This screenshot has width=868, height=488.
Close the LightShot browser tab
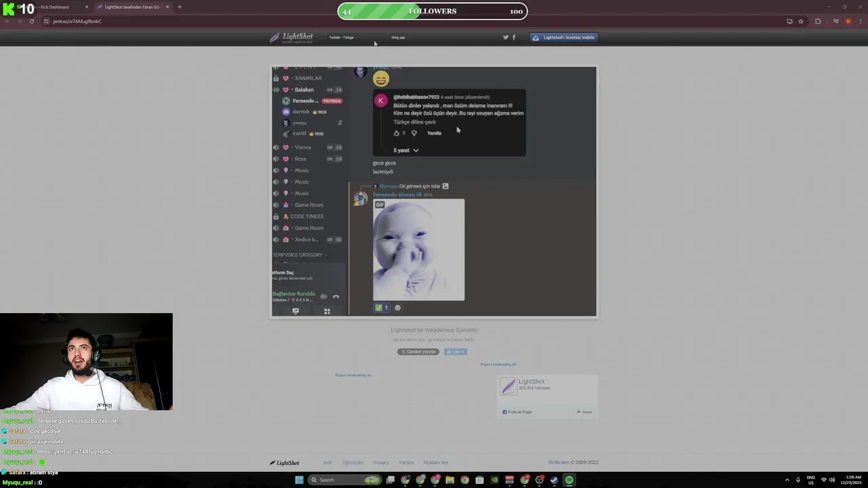click(x=167, y=7)
